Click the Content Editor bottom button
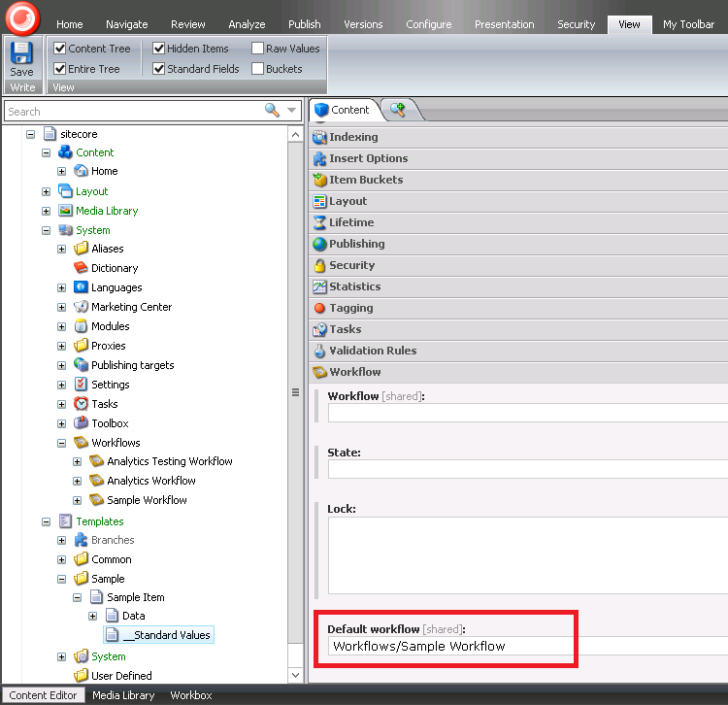The image size is (728, 705). pos(43,694)
